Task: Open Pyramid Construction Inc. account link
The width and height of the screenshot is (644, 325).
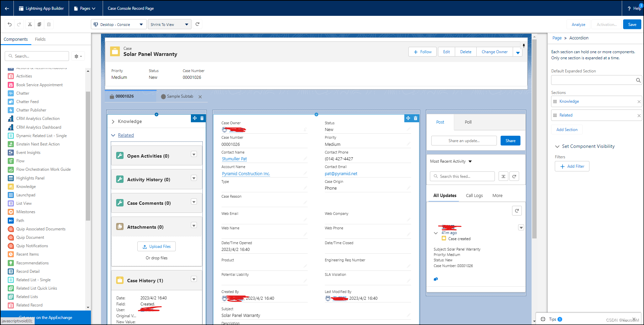Action: pyautogui.click(x=246, y=174)
